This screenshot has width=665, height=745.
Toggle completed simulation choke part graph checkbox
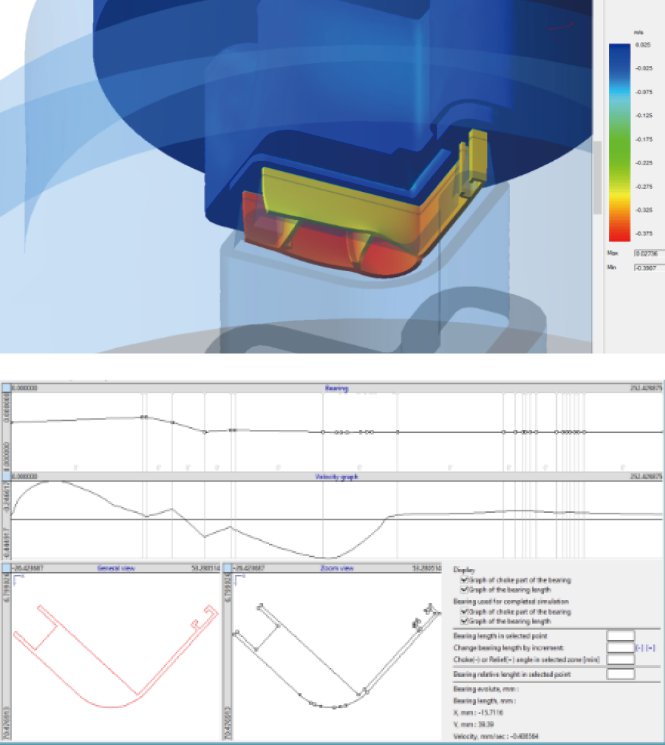click(x=463, y=611)
